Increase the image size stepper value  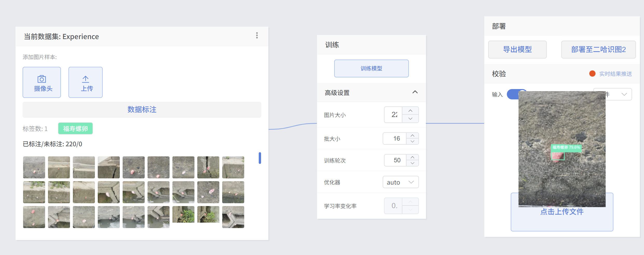pyautogui.click(x=410, y=111)
